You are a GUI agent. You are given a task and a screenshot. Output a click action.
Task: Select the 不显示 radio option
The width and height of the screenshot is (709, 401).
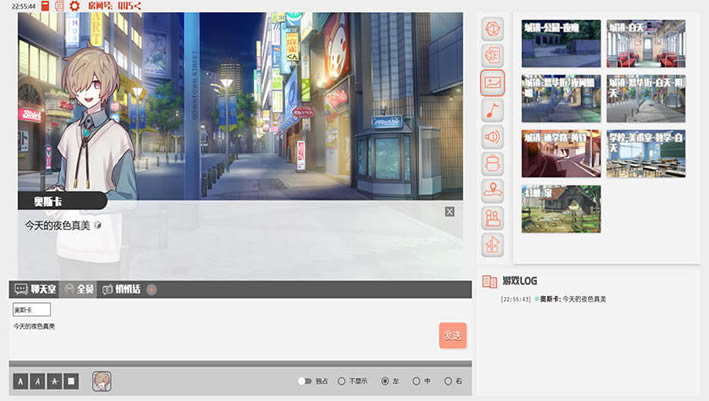coord(341,381)
